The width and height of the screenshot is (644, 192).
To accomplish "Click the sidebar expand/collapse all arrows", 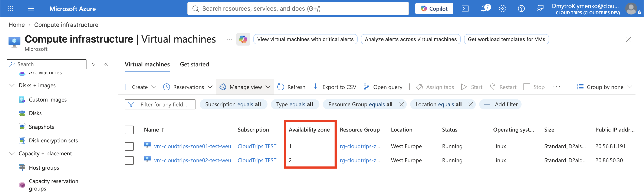I will point(93,64).
